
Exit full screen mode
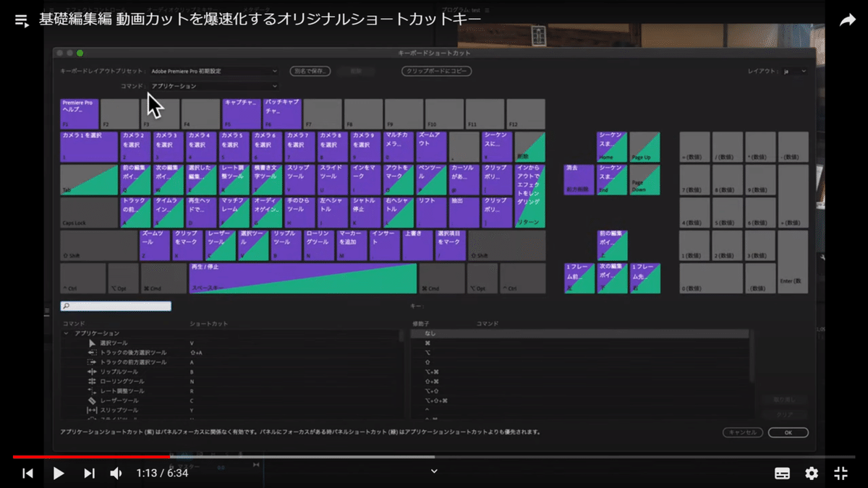(841, 474)
